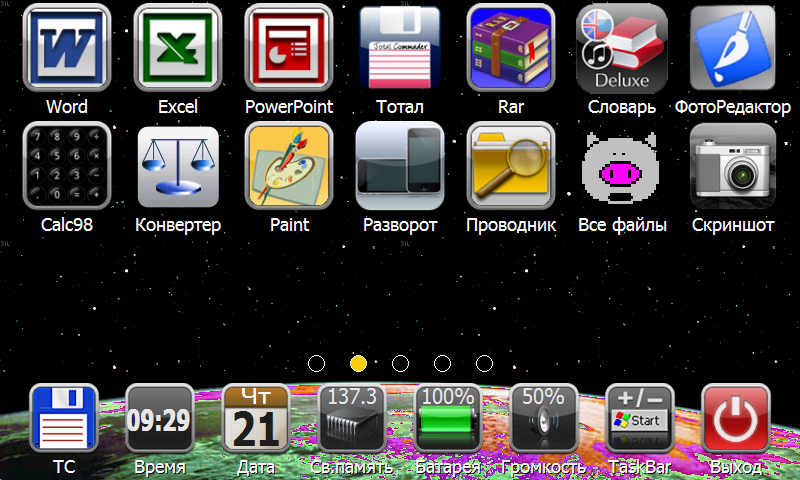Launch Excel from the home screen
The width and height of the screenshot is (800, 480).
(178, 47)
